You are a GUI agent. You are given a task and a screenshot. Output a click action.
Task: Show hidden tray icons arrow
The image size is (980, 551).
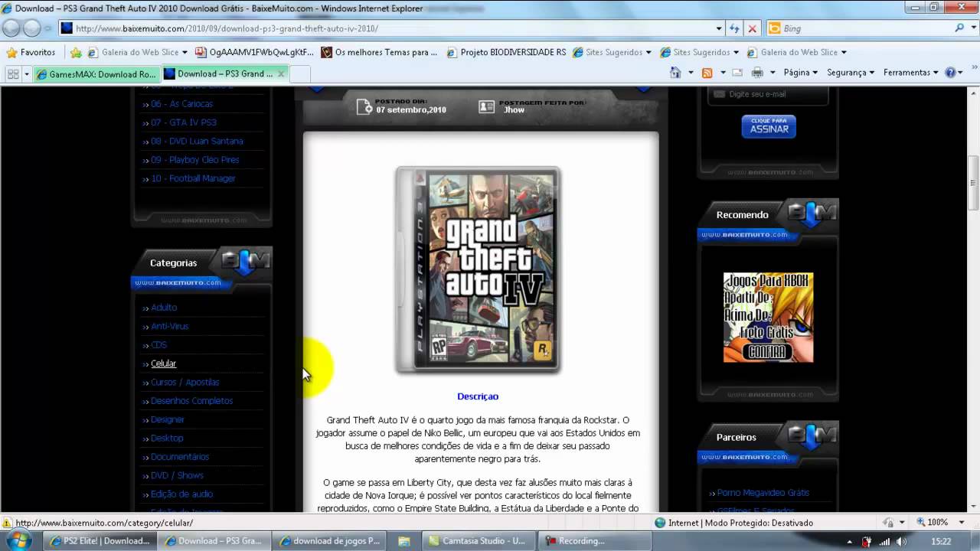click(x=849, y=541)
